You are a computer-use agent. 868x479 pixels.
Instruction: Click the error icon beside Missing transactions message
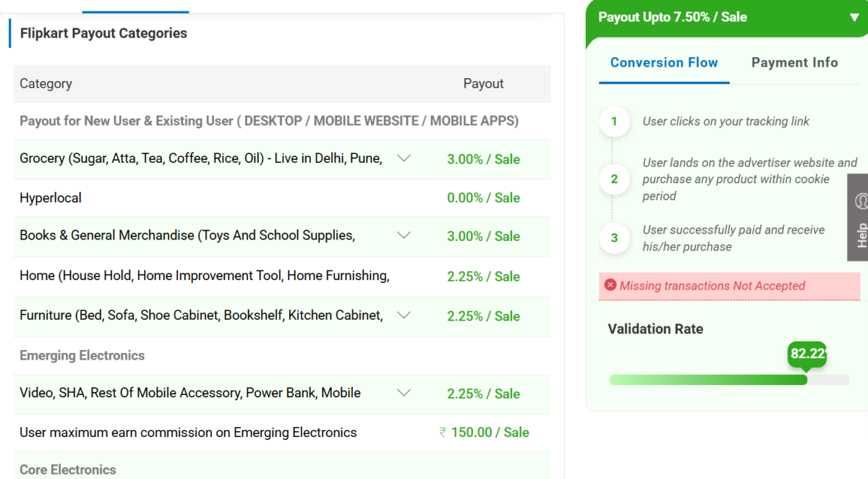[x=610, y=286]
